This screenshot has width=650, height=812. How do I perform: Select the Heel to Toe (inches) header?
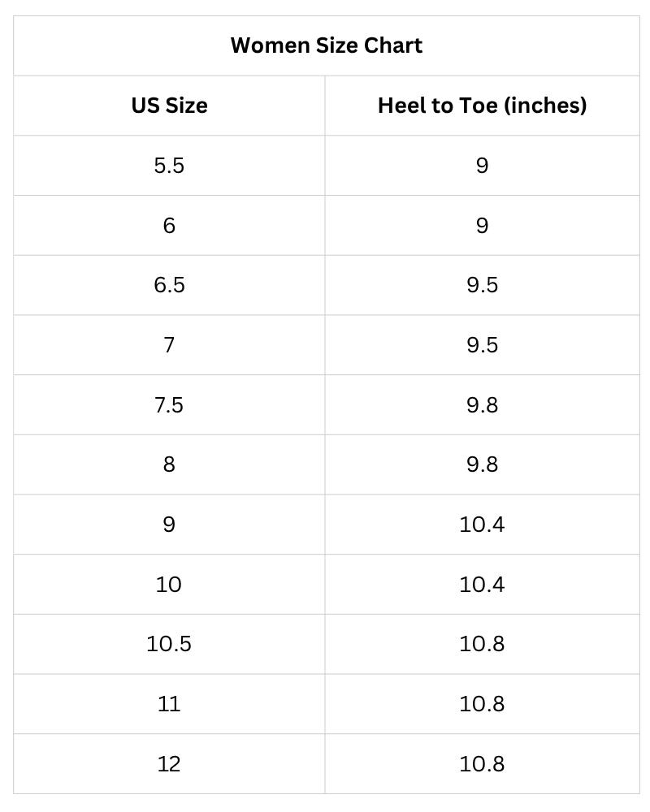tap(482, 106)
